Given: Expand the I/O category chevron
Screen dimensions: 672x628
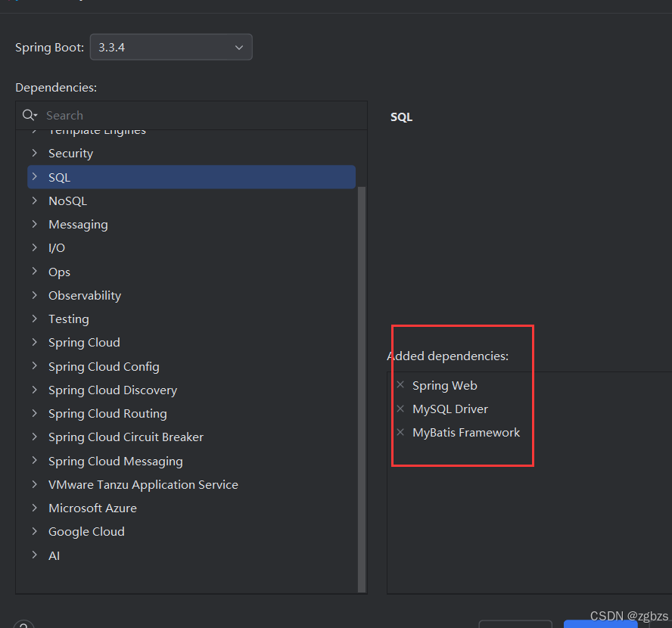Looking at the screenshot, I should tap(35, 247).
